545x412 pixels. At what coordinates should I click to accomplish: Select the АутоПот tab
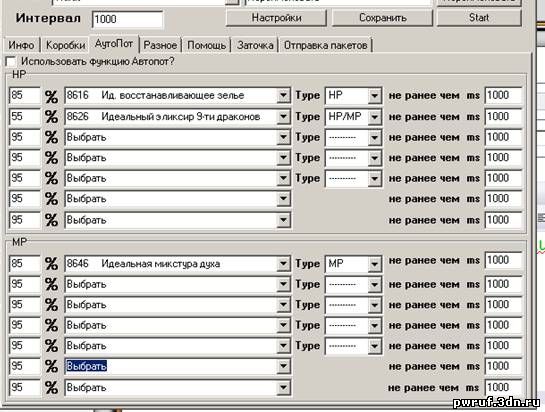coord(114,44)
